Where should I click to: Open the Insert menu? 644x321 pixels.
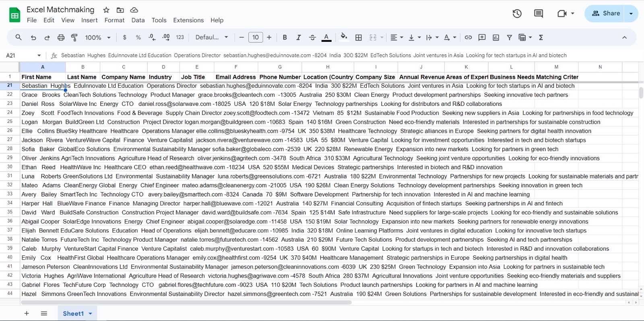(89, 20)
